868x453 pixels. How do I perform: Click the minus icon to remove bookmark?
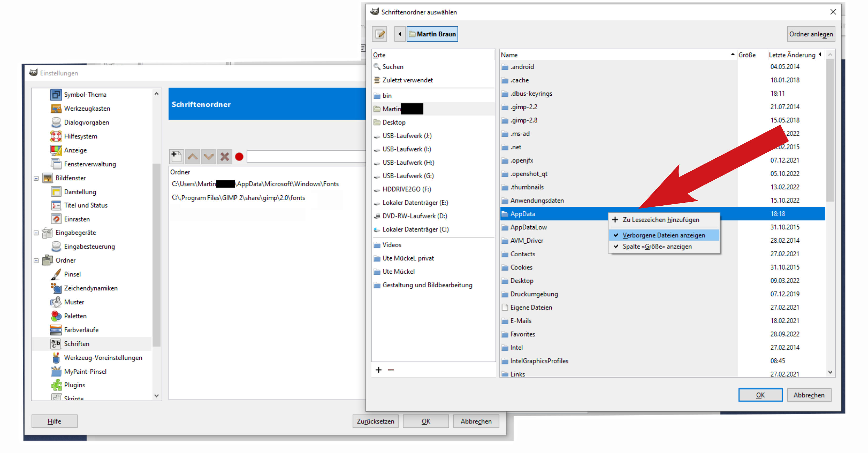pyautogui.click(x=391, y=370)
